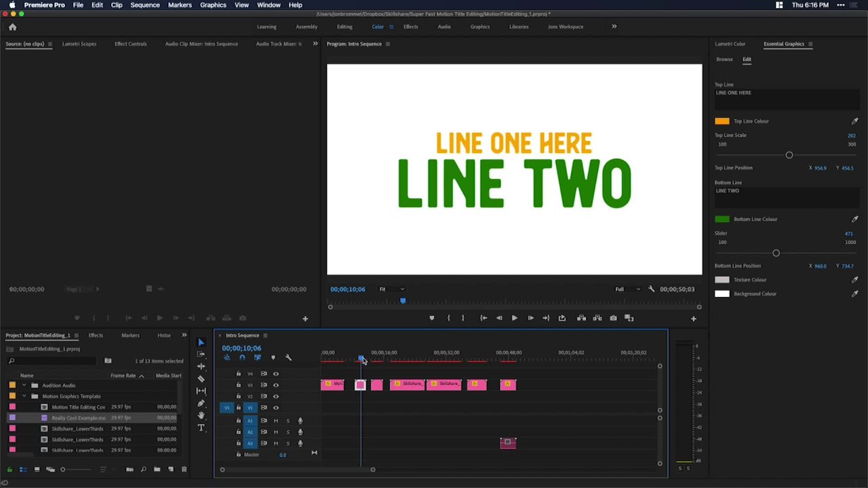Select the Pen tool
Screen dimensions: 868x488
pyautogui.click(x=201, y=403)
